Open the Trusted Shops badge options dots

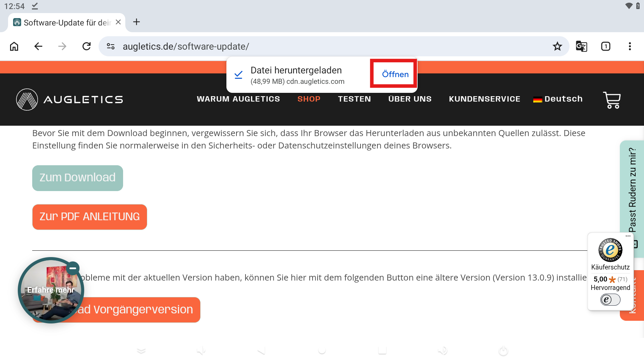pos(628,236)
